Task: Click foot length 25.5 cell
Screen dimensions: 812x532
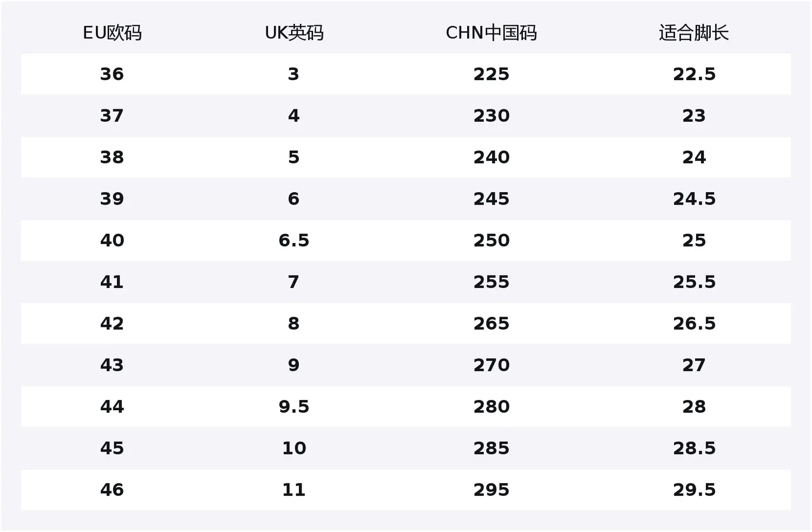Action: pyautogui.click(x=694, y=282)
